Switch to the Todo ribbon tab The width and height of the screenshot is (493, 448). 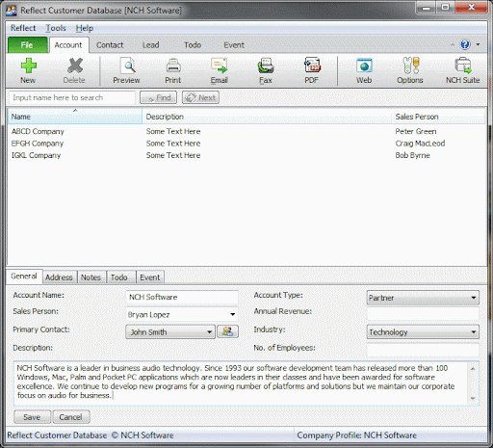pyautogui.click(x=193, y=45)
